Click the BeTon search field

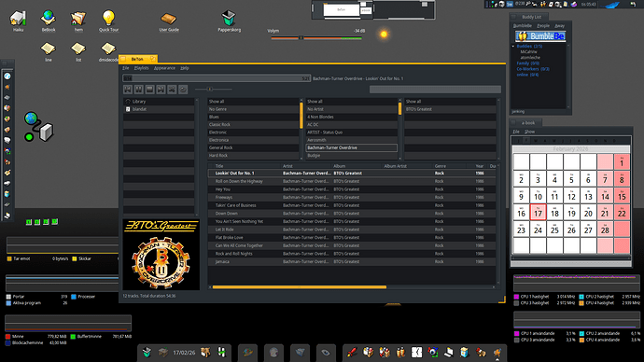[435, 89]
